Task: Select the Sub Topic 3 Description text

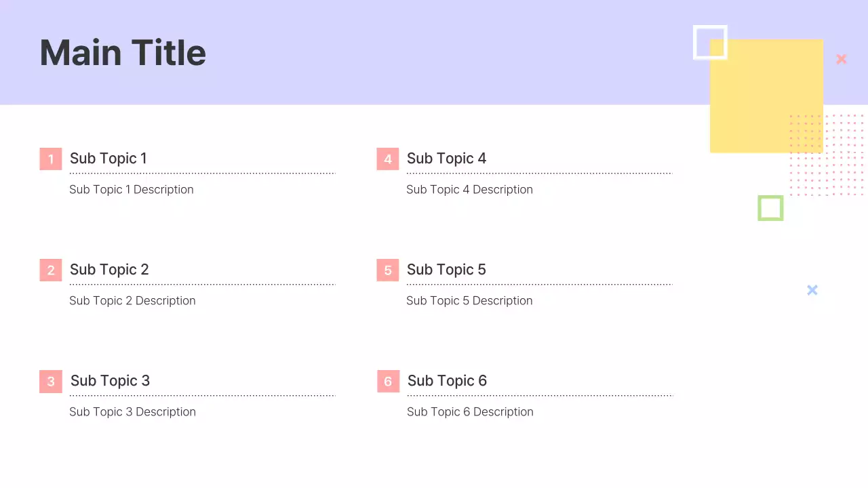Action: pos(132,412)
